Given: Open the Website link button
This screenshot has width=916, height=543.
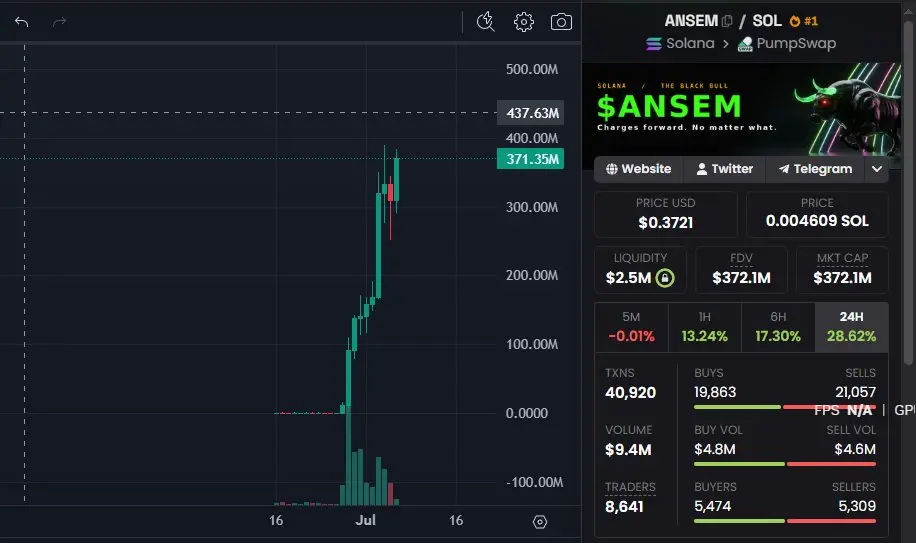Looking at the screenshot, I should coord(639,169).
